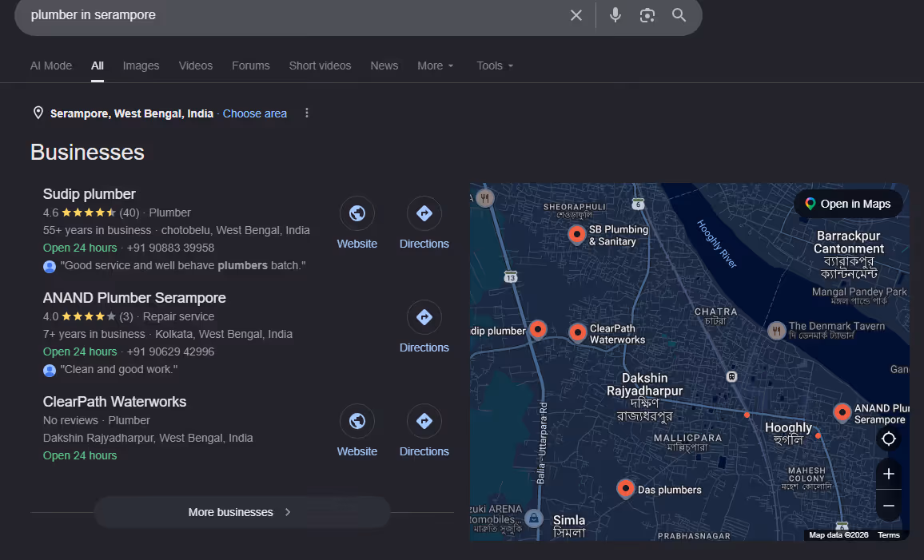Click the Choose area link
Screen dimensions: 924x560
click(254, 113)
